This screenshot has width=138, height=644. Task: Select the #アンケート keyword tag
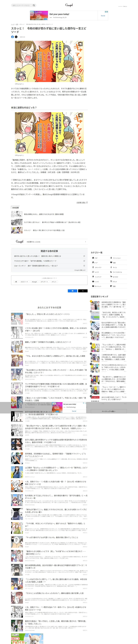click(44, 282)
